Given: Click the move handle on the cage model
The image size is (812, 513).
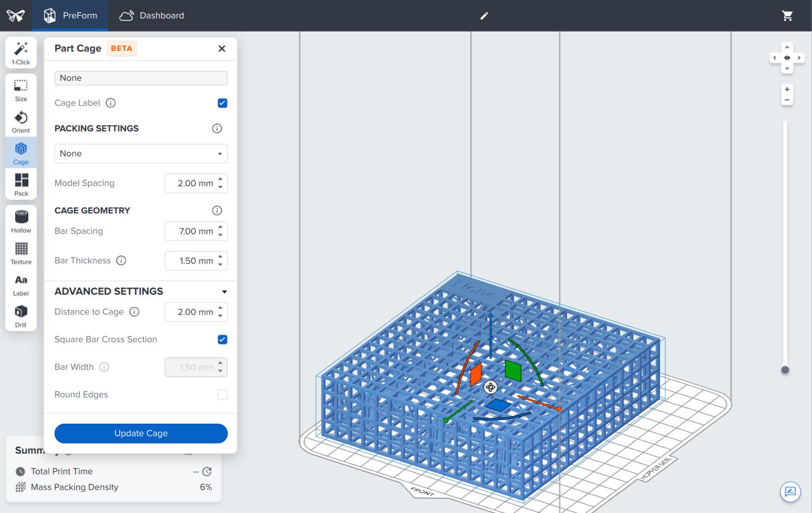Looking at the screenshot, I should pos(491,387).
